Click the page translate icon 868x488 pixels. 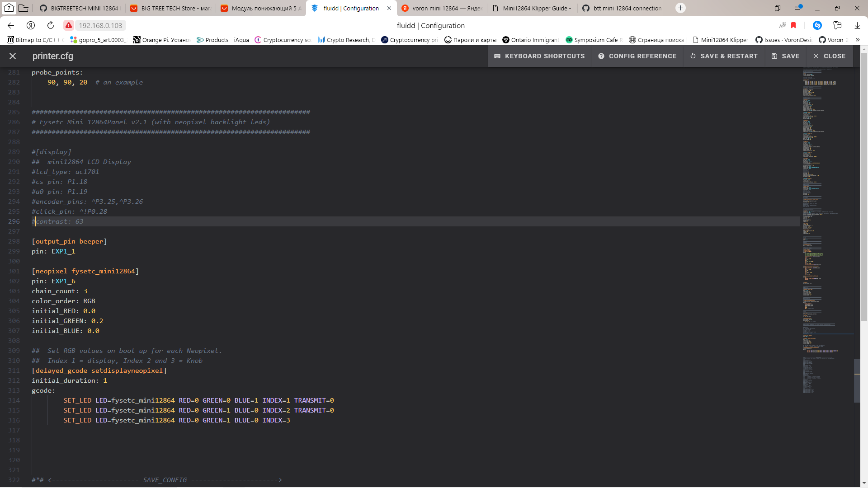point(783,25)
